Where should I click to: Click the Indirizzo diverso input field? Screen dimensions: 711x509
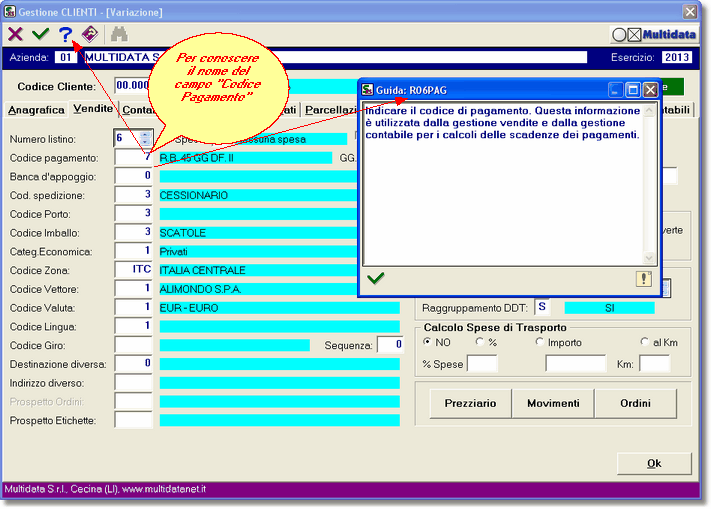[133, 383]
